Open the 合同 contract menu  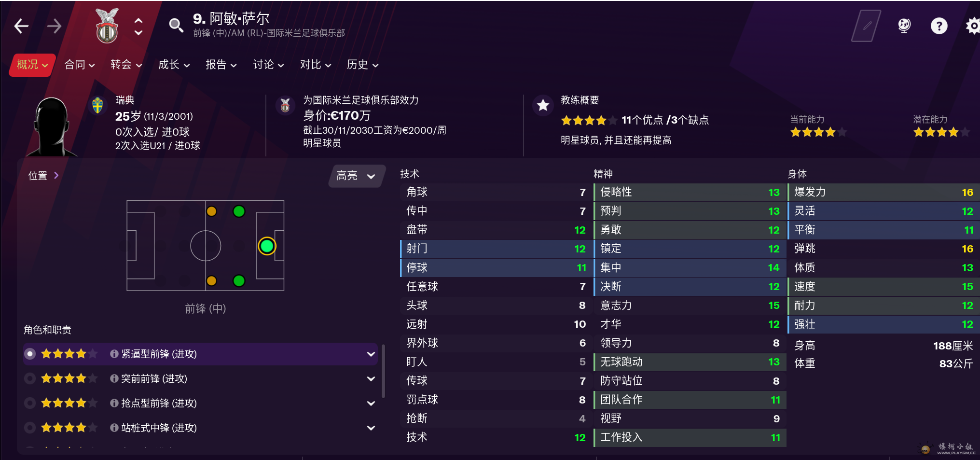click(x=80, y=65)
